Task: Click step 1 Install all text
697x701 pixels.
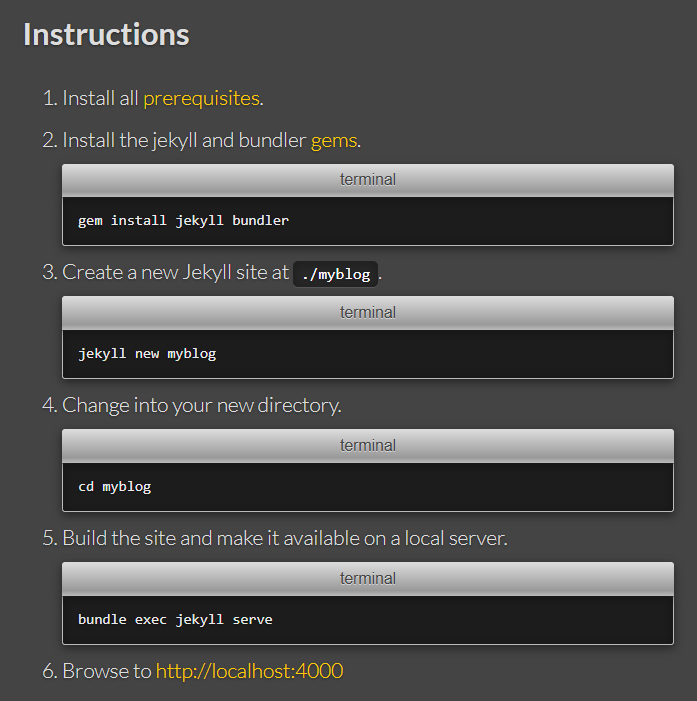Action: [x=100, y=98]
